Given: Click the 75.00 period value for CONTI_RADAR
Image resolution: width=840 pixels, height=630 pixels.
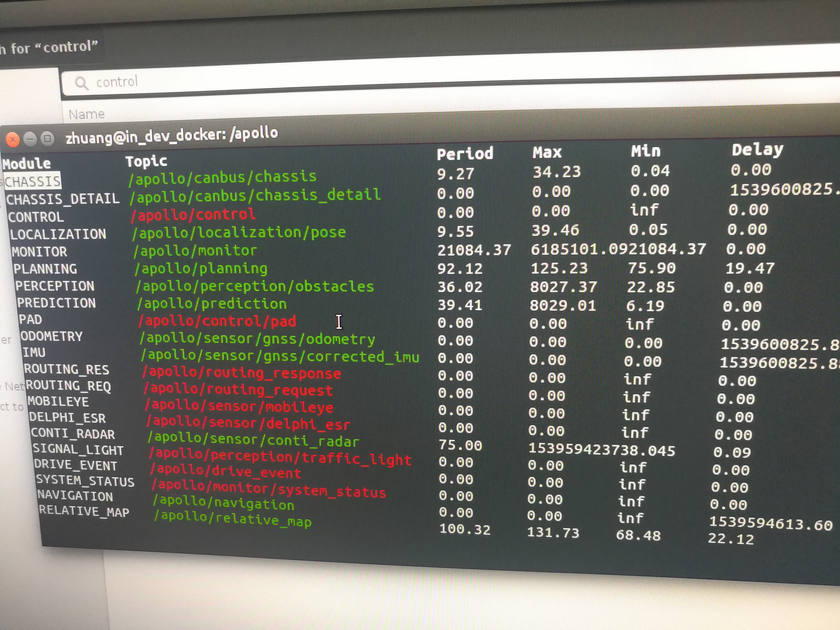Looking at the screenshot, I should click(460, 445).
